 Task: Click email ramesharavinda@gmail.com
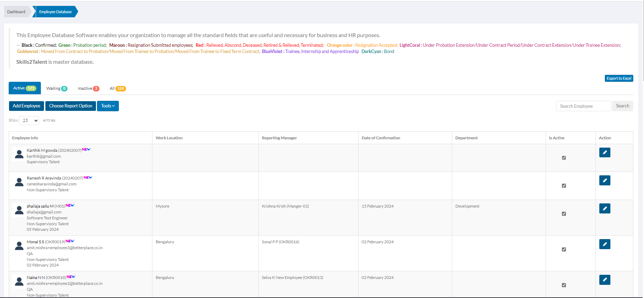click(52, 184)
